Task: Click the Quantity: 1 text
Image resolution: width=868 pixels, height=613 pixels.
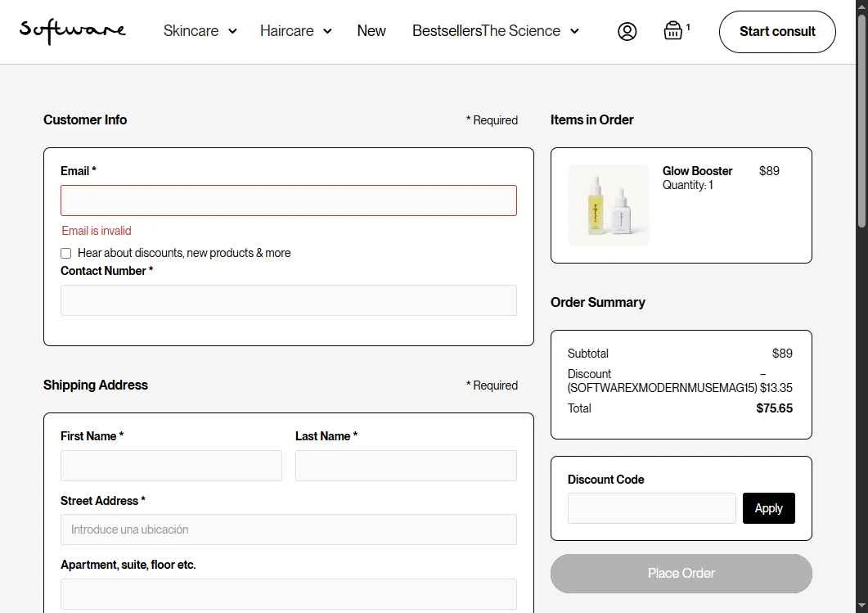Action: coord(687,185)
